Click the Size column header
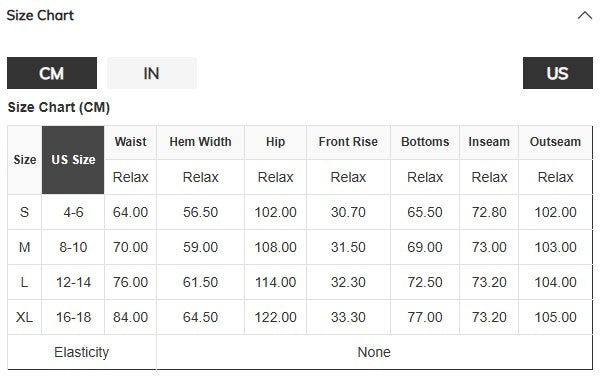Viewport: 607px width, 382px height. pos(25,160)
